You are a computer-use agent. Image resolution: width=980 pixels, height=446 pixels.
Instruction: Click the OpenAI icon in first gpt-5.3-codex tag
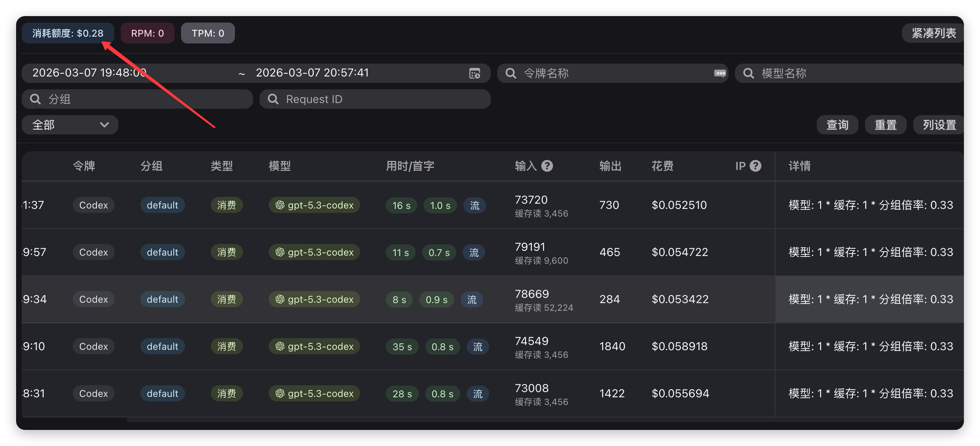280,205
